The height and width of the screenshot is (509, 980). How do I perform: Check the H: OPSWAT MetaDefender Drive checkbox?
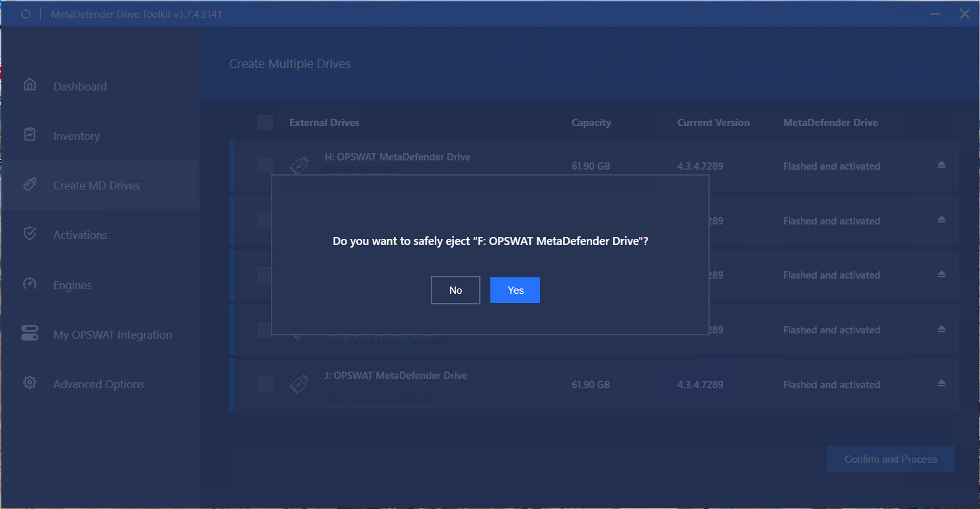265,166
